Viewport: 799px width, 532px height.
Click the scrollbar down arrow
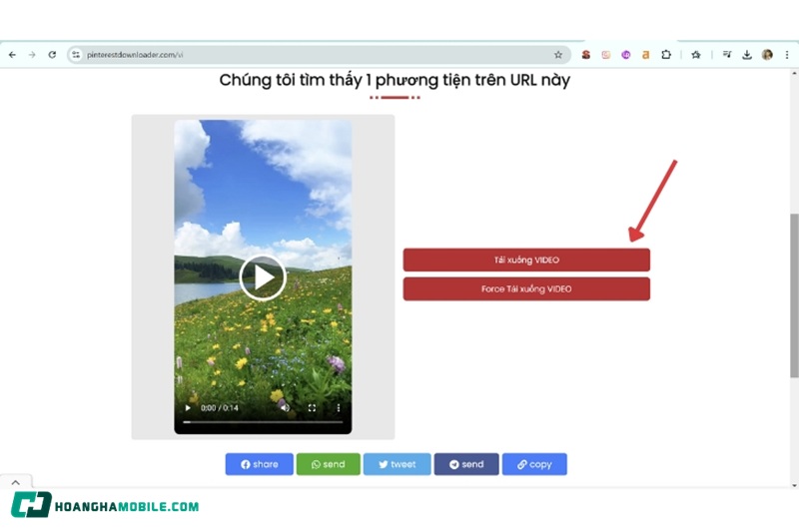click(794, 485)
